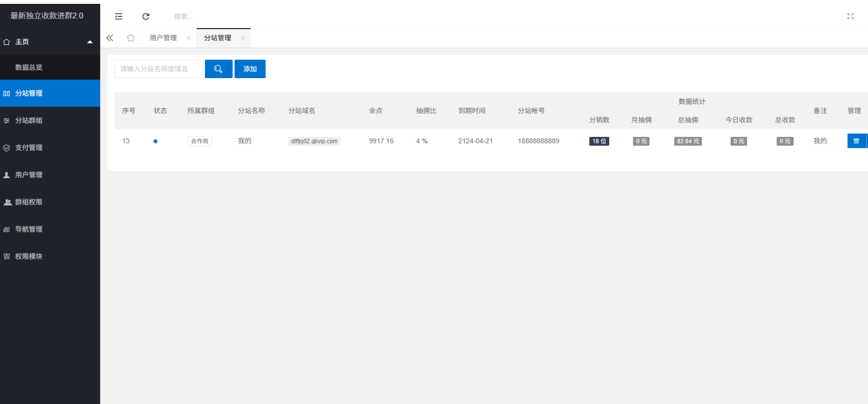Click the home icon beside 主页
Image resolution: width=868 pixels, height=404 pixels.
[7, 42]
